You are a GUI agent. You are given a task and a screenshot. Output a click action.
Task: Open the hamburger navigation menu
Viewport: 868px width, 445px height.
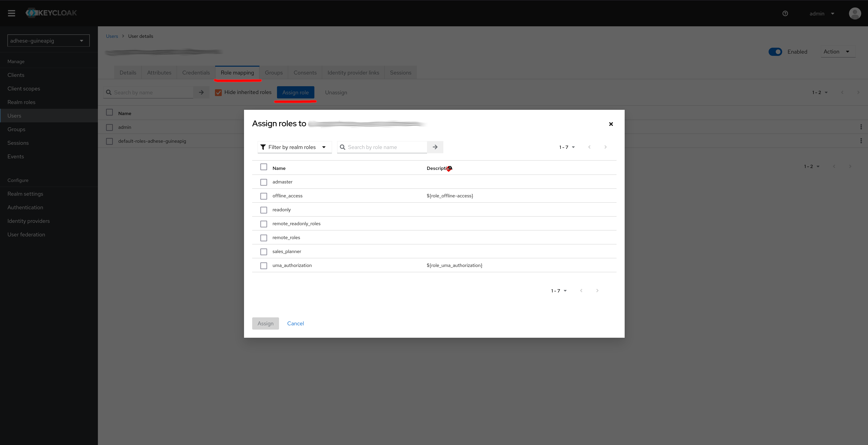click(11, 13)
